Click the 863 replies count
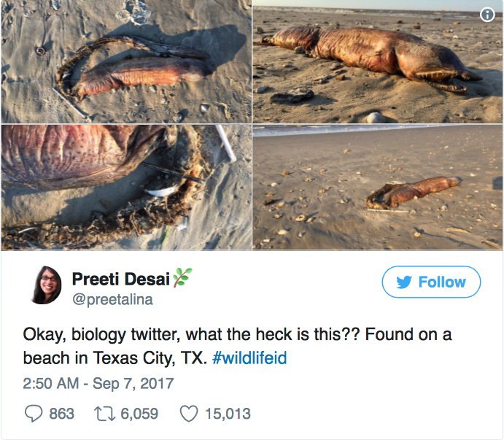 pyautogui.click(x=61, y=414)
